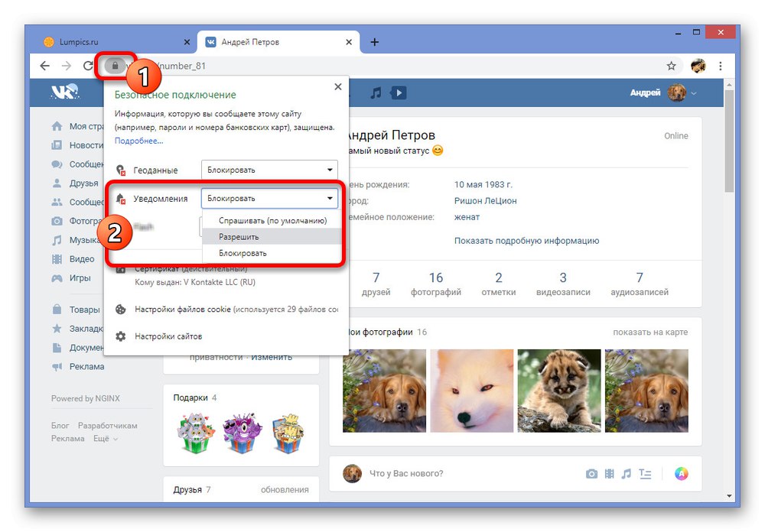
Task: Attach music note icon in post box
Action: pos(627,473)
